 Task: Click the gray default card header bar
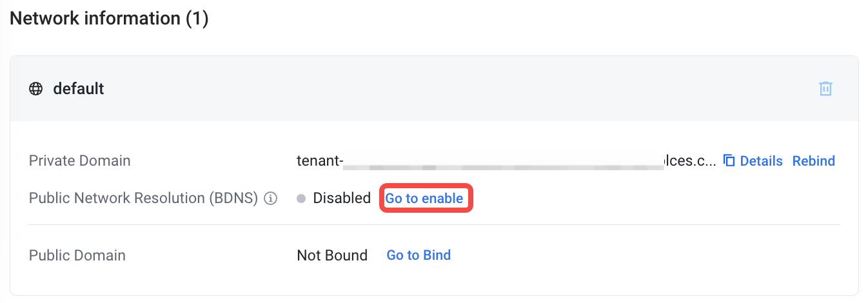(x=434, y=88)
